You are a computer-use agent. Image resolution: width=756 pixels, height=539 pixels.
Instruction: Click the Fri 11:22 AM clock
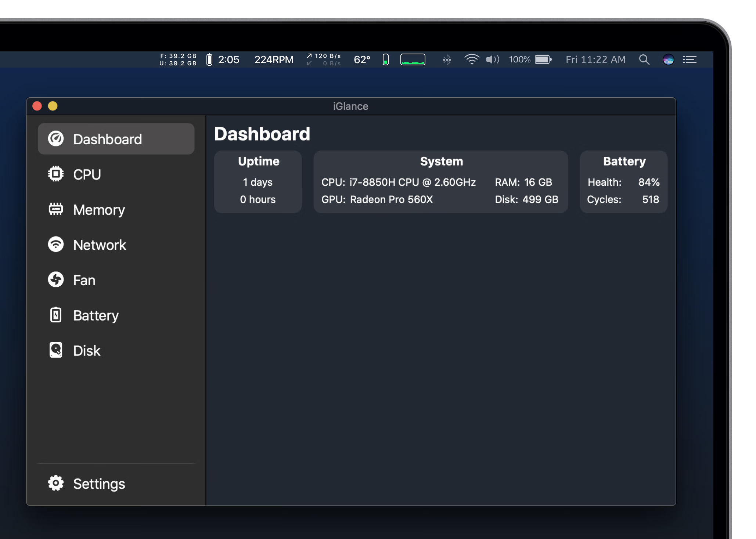pyautogui.click(x=595, y=59)
